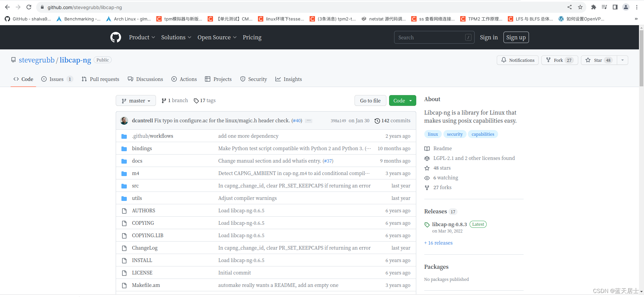644x297 pixels.
Task: Open commit 398a149 hash
Action: pyautogui.click(x=338, y=121)
